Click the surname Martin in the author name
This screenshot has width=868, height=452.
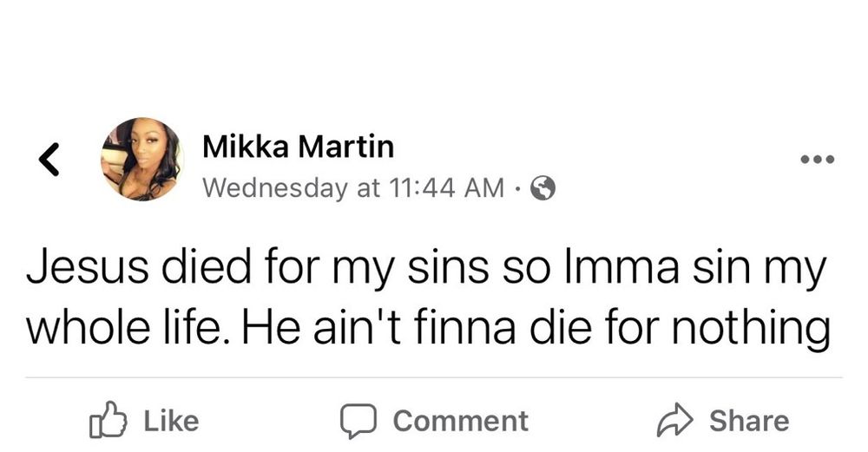coord(346,147)
